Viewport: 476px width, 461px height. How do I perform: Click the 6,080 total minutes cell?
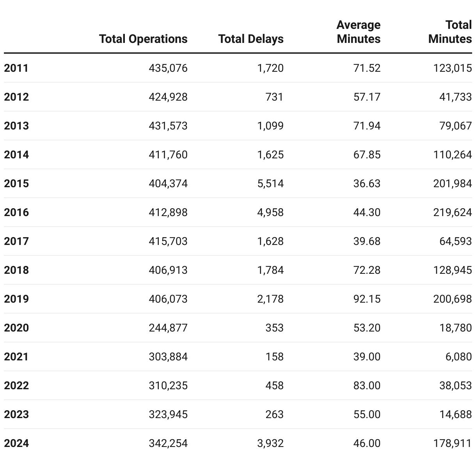(x=458, y=357)
